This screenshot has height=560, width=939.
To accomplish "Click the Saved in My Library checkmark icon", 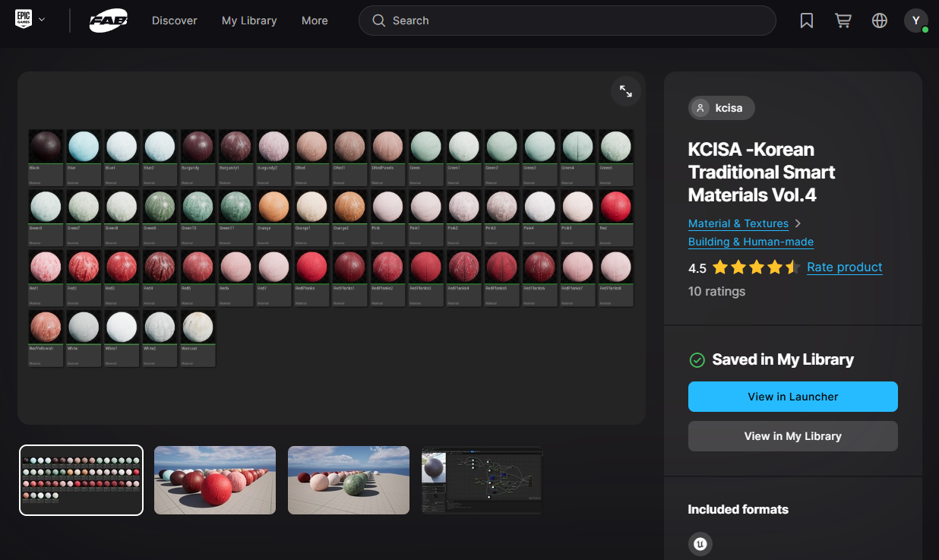I will click(697, 360).
